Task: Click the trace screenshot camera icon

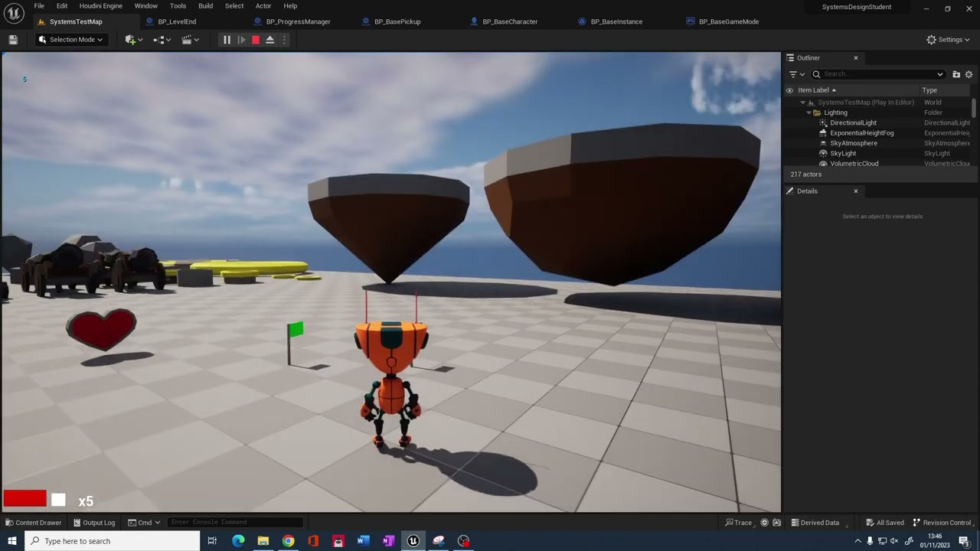Action: coord(777,523)
